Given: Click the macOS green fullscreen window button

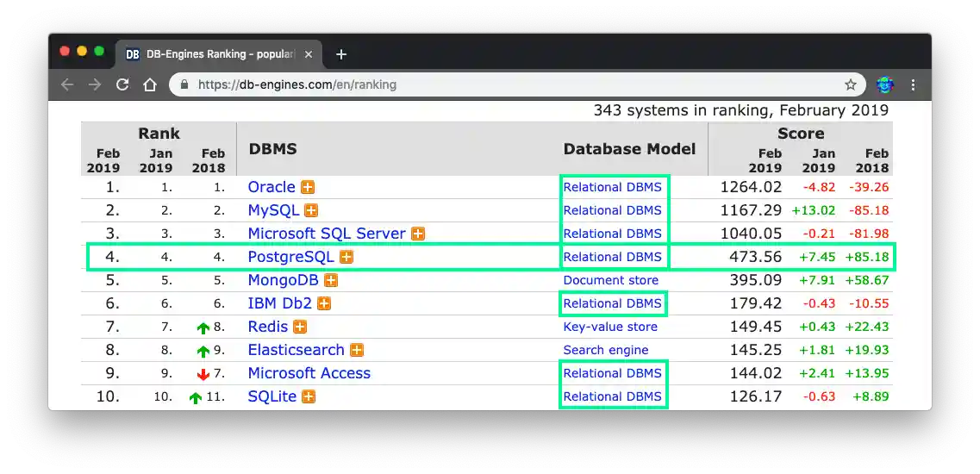Looking at the screenshot, I should 99,51.
